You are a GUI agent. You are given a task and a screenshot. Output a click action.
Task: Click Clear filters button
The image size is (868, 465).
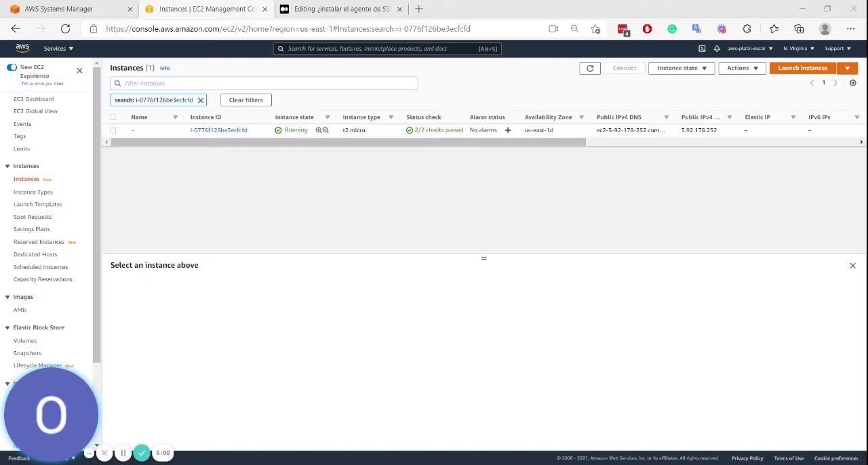[x=245, y=100]
